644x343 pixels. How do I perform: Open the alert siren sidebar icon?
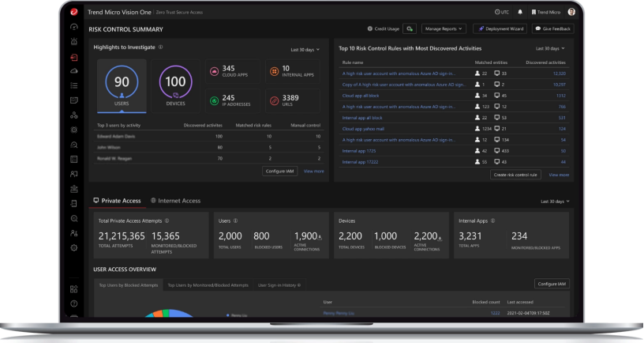tap(74, 42)
